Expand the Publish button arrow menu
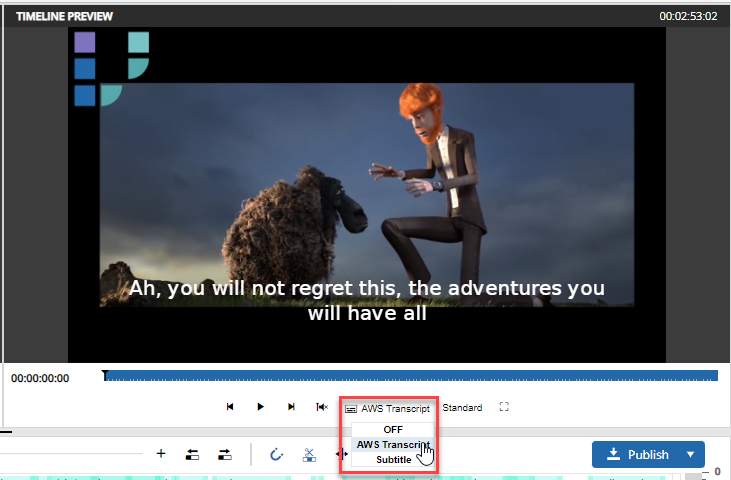This screenshot has height=480, width=731. (690, 454)
